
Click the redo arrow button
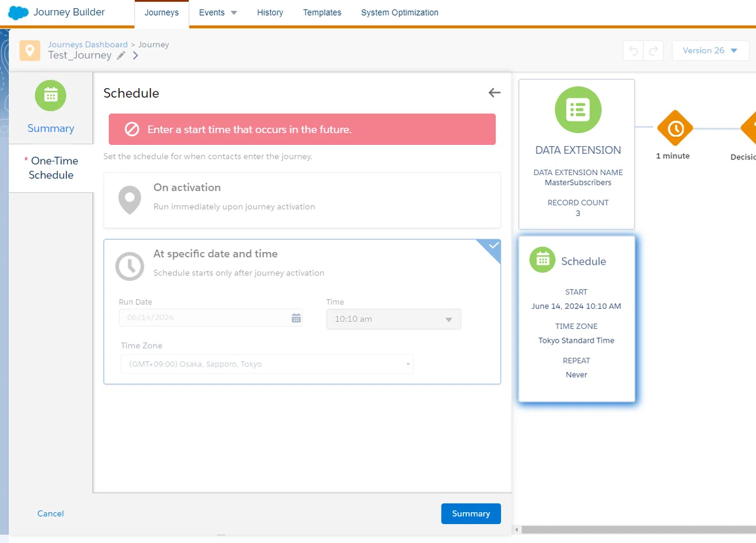[x=653, y=50]
